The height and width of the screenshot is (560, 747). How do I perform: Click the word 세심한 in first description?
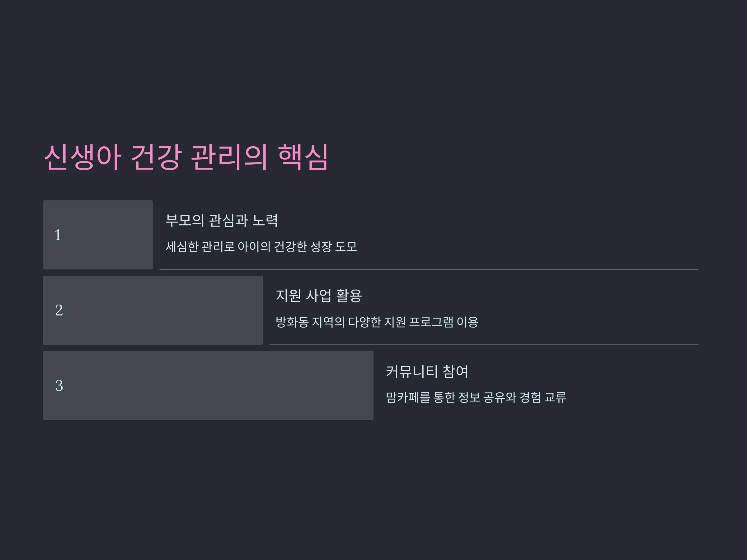182,246
